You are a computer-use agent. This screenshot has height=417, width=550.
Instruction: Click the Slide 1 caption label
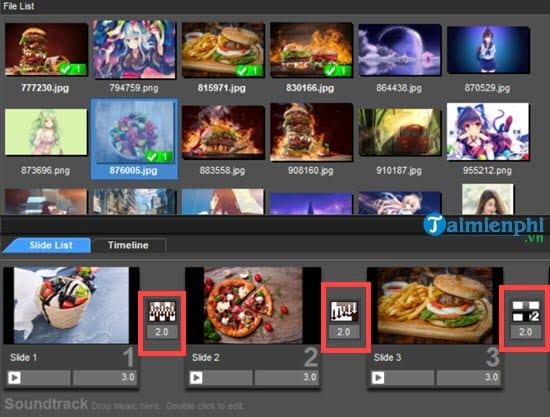tap(24, 358)
